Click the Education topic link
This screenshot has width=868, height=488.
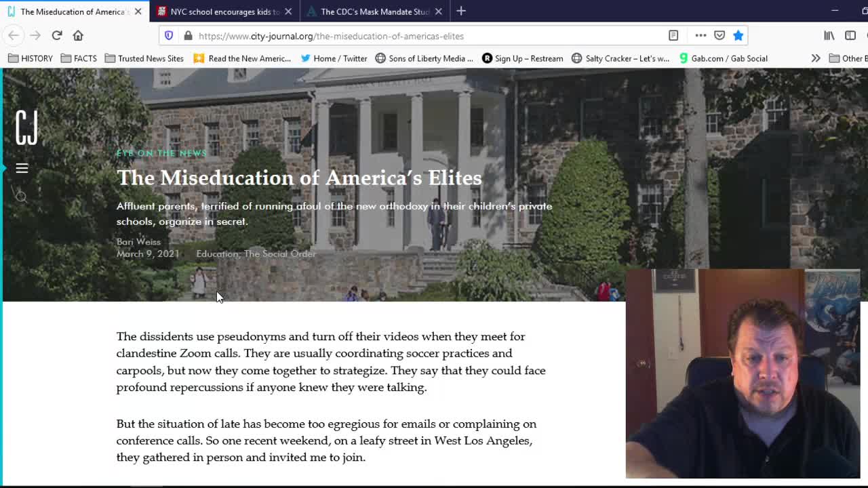217,253
